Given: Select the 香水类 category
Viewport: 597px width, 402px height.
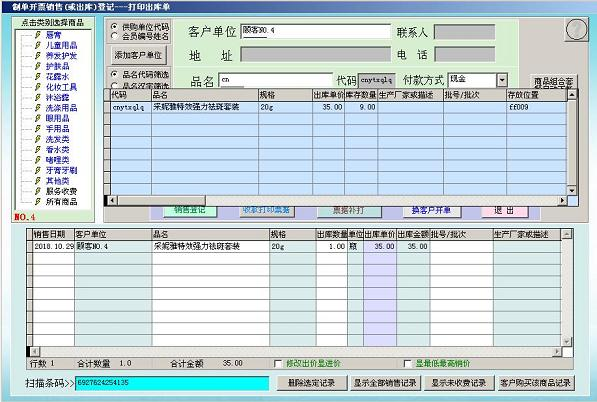Looking at the screenshot, I should click(57, 150).
